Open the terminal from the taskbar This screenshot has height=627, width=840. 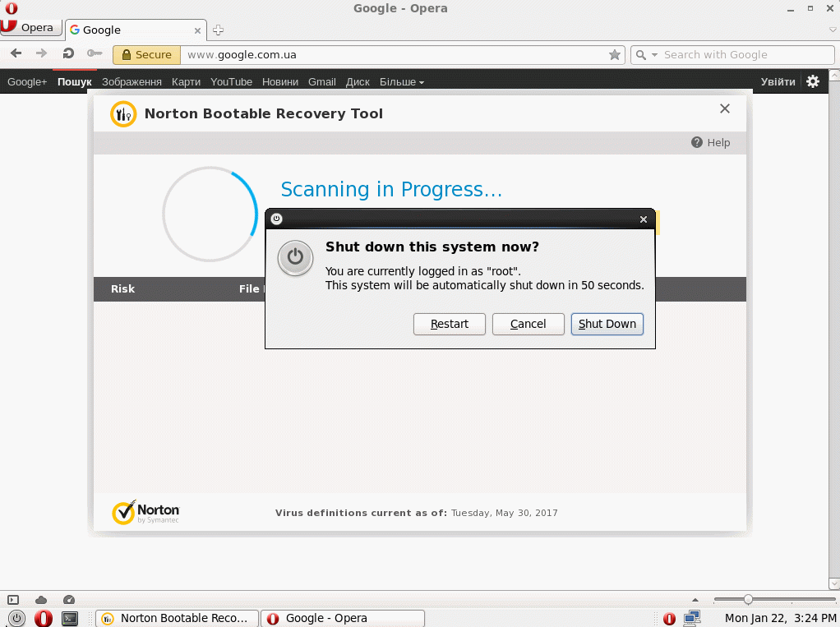[70, 619]
